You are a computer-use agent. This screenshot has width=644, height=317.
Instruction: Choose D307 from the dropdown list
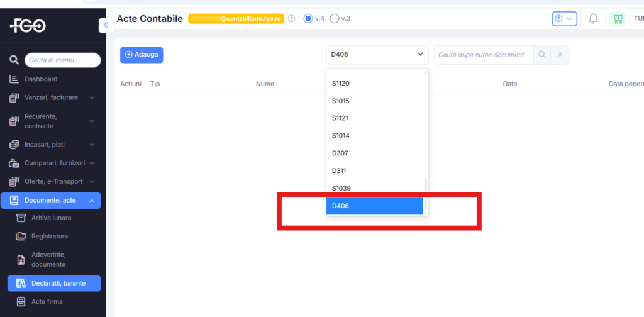[x=340, y=153]
